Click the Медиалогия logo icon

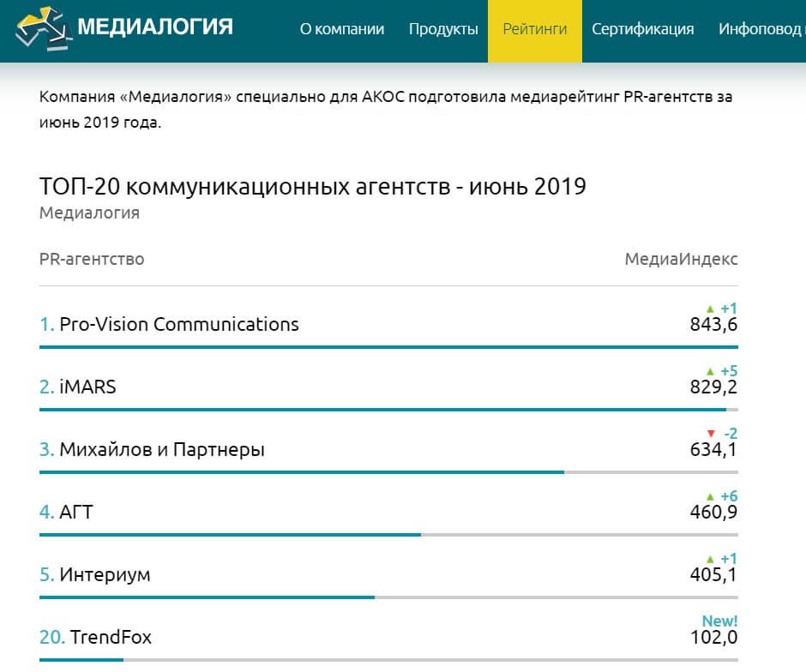(44, 29)
